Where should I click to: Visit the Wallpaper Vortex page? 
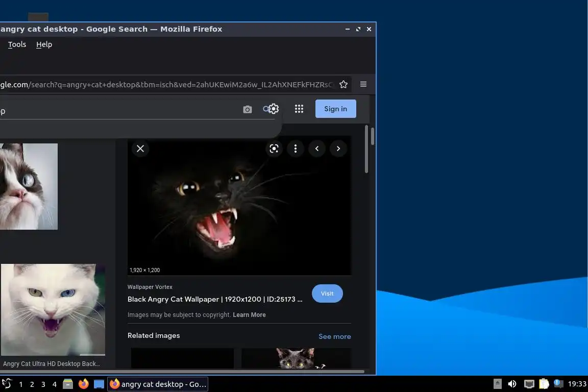pos(327,293)
